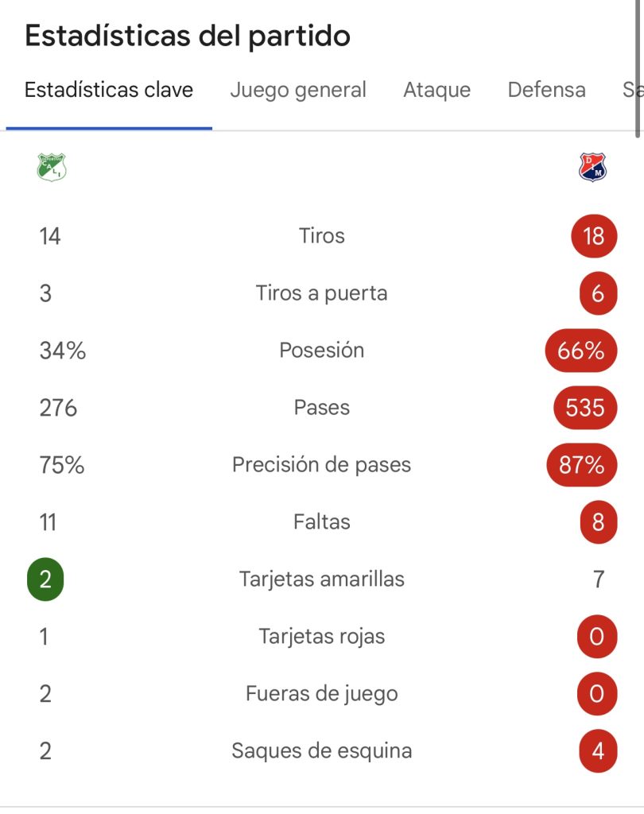This screenshot has width=644, height=814.
Task: Open the Juego general tab
Action: (x=298, y=91)
